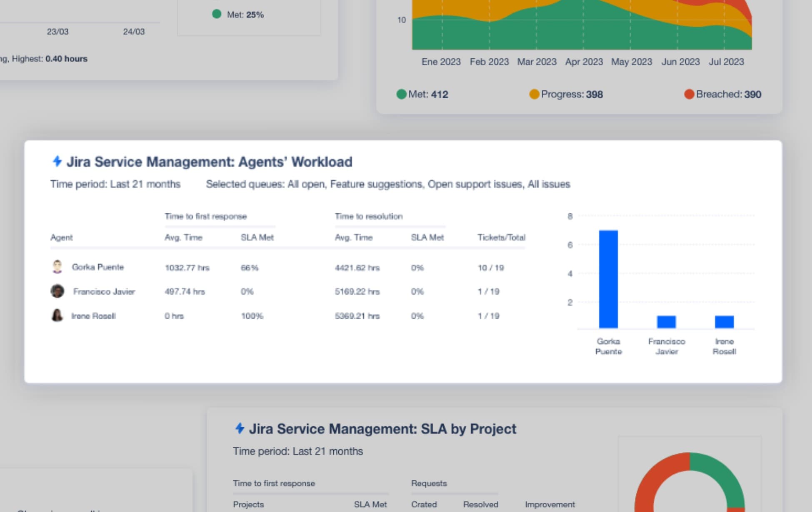This screenshot has height=512, width=812.
Task: Click Irene Rosell's avatar icon
Action: coord(57,316)
